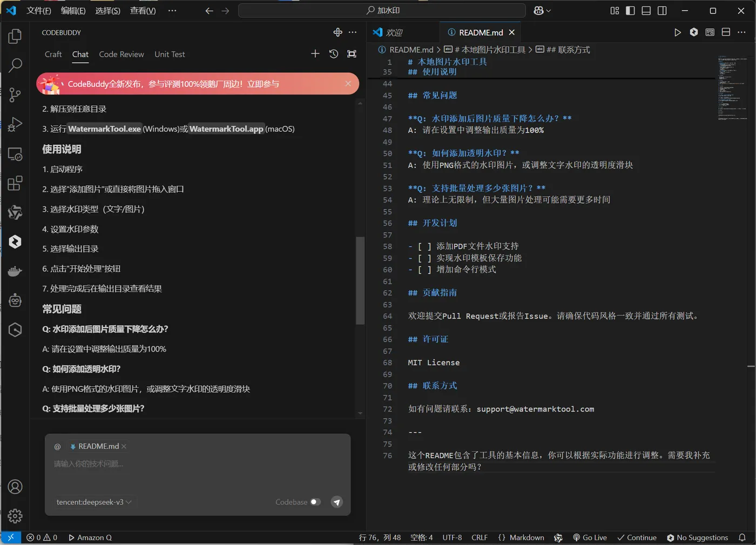Open Markdown preview from the editor toolbar
Viewport: 756px width, 545px height.
point(710,32)
